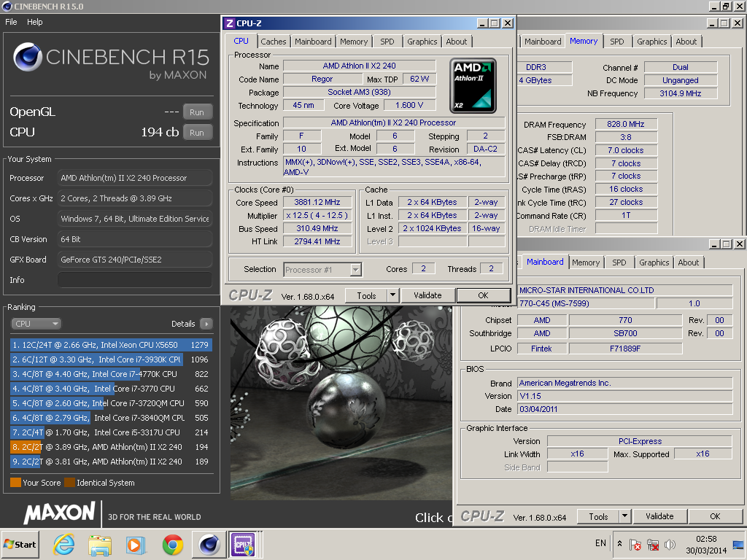747x560 pixels.
Task: Click the AMD Athlon II logo in CPU-Z
Action: [473, 86]
